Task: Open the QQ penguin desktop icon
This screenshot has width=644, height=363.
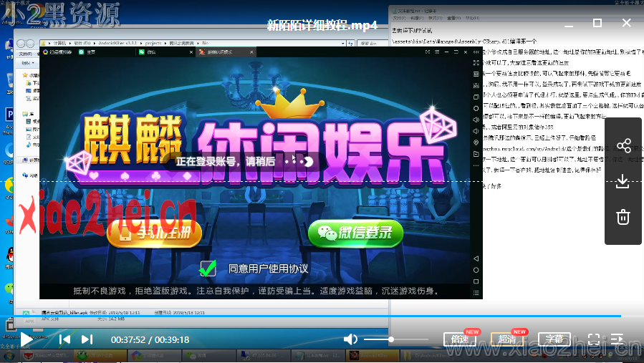Action: click(9, 256)
